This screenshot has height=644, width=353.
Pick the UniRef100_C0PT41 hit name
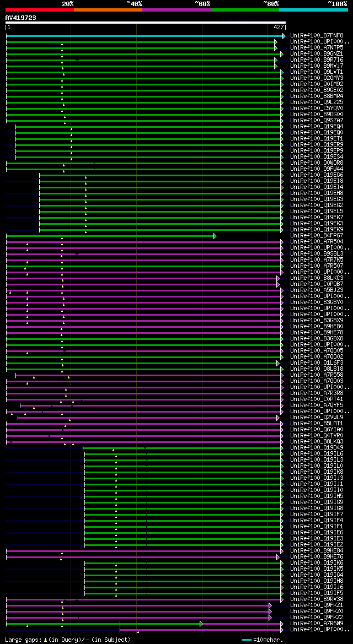[317, 399]
